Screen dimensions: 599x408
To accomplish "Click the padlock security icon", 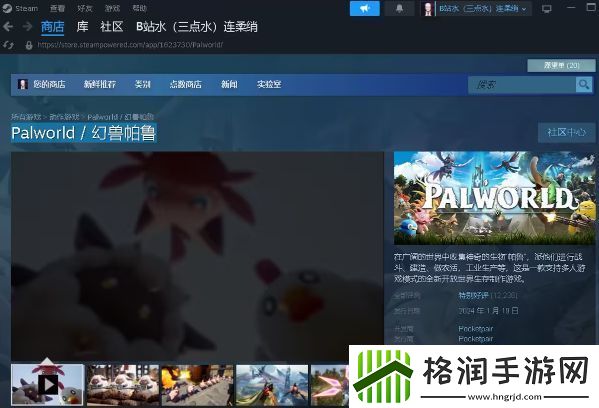I will 29,45.
